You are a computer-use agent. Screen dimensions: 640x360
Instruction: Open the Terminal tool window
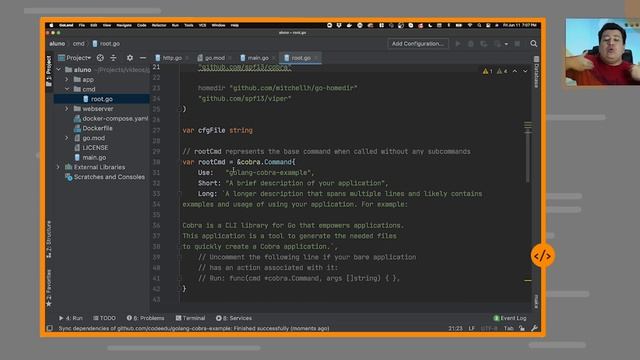coord(190,318)
